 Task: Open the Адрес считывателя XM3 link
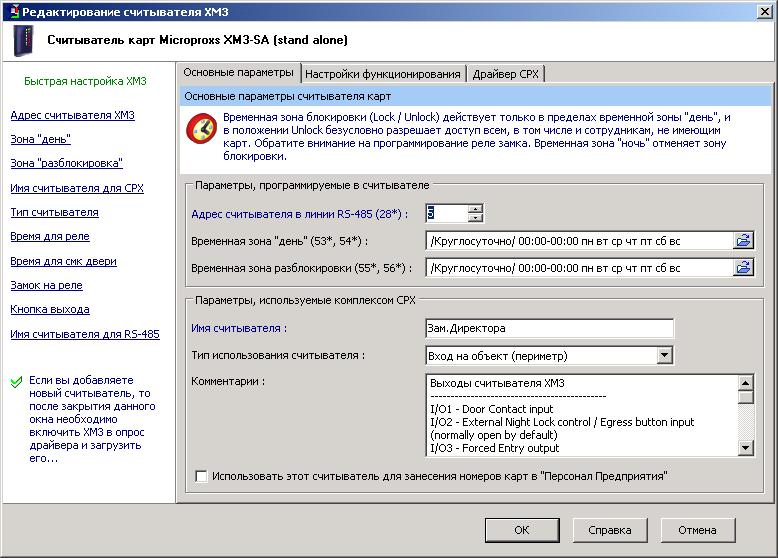pyautogui.click(x=72, y=115)
